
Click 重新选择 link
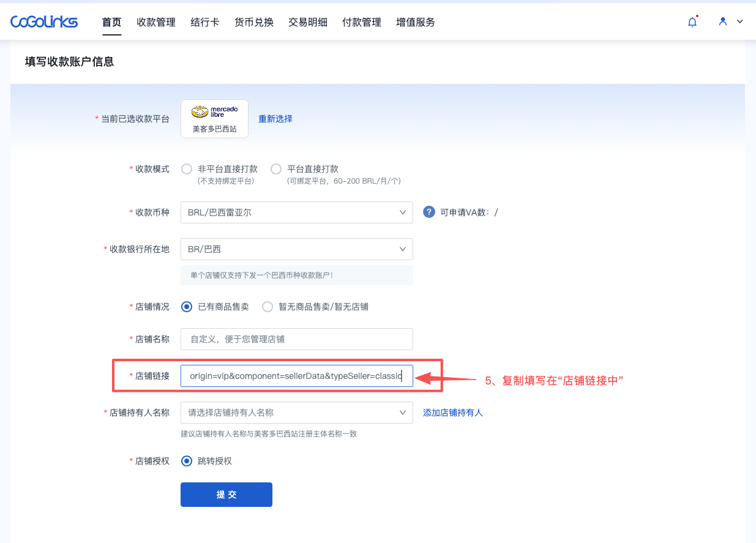pyautogui.click(x=275, y=119)
